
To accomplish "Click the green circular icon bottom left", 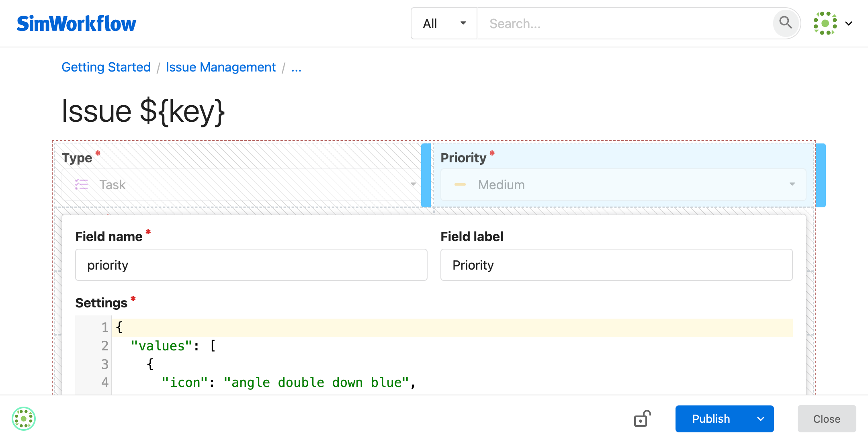I will click(24, 419).
